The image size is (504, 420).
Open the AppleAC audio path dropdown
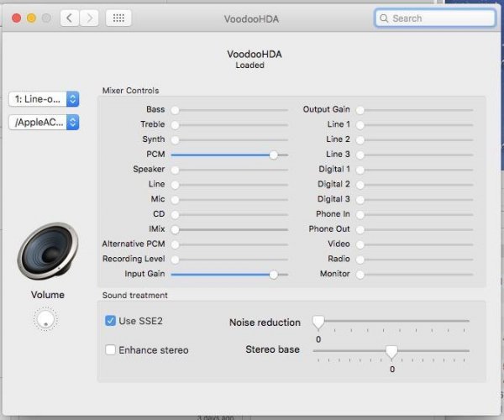(x=44, y=122)
